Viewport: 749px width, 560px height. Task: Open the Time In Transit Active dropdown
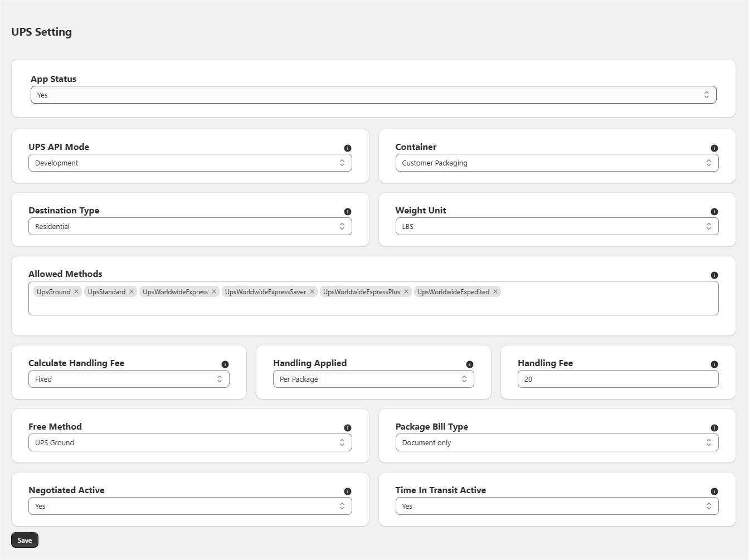pyautogui.click(x=557, y=506)
